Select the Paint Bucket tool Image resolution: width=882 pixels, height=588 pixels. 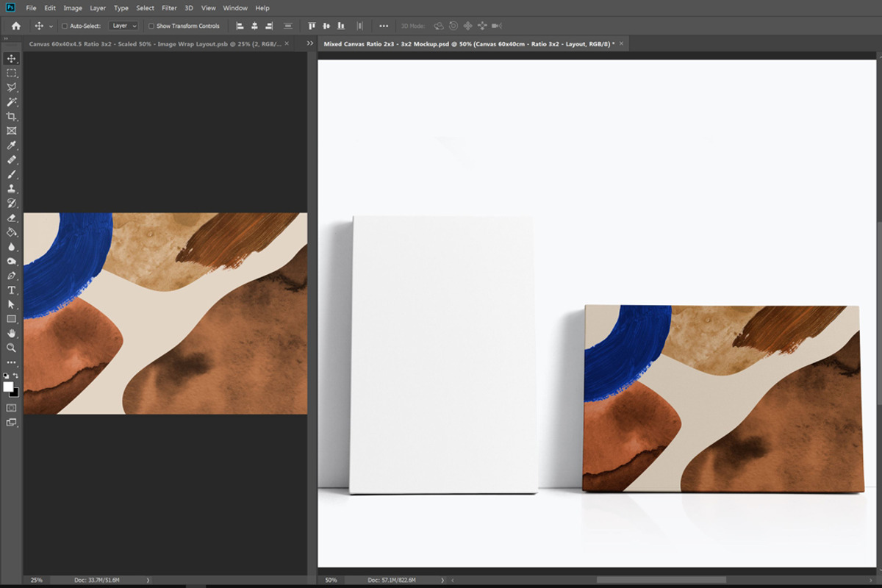pos(11,232)
